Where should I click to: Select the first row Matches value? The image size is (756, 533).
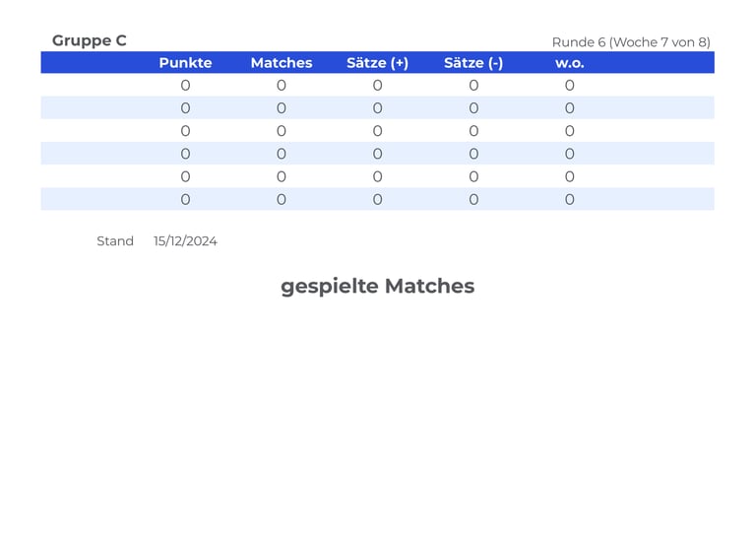(x=282, y=86)
